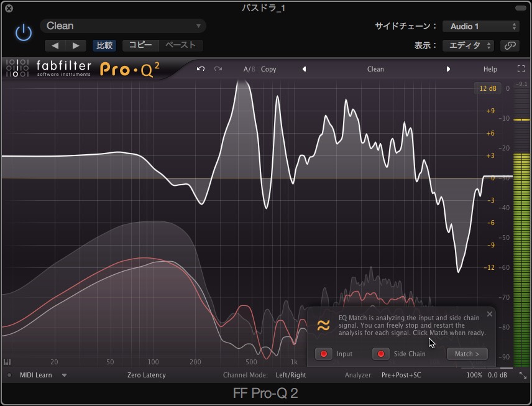Screen dimensions: 532x406
Task: Open the Clean preset dropdown in host header
Action: tap(123, 26)
